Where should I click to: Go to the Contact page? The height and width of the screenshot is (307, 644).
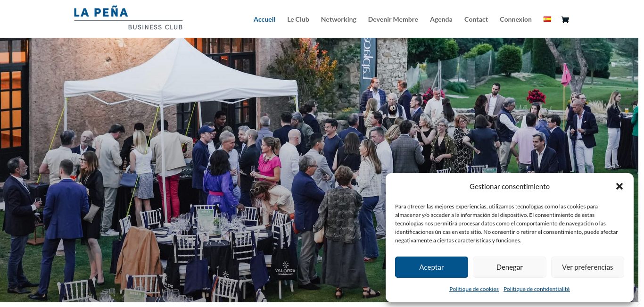click(476, 19)
